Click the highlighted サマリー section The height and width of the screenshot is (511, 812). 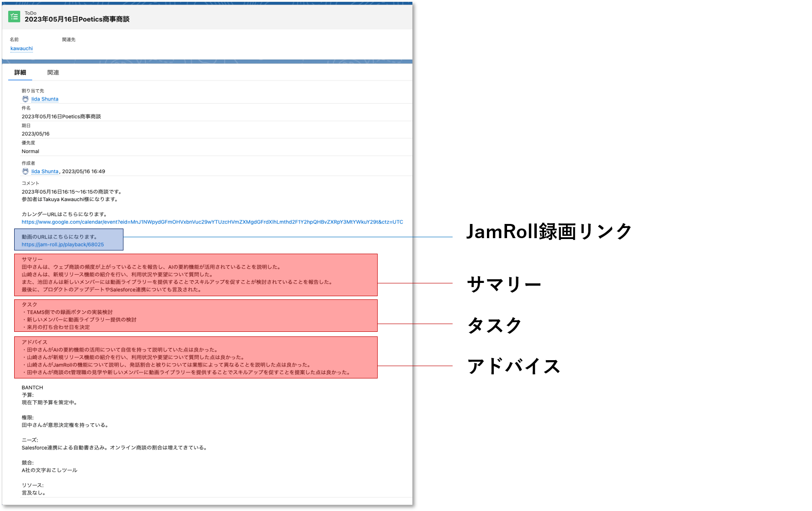pos(197,275)
